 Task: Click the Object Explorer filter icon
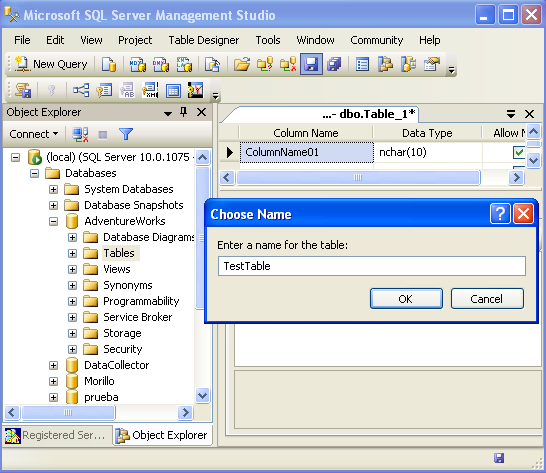click(126, 134)
